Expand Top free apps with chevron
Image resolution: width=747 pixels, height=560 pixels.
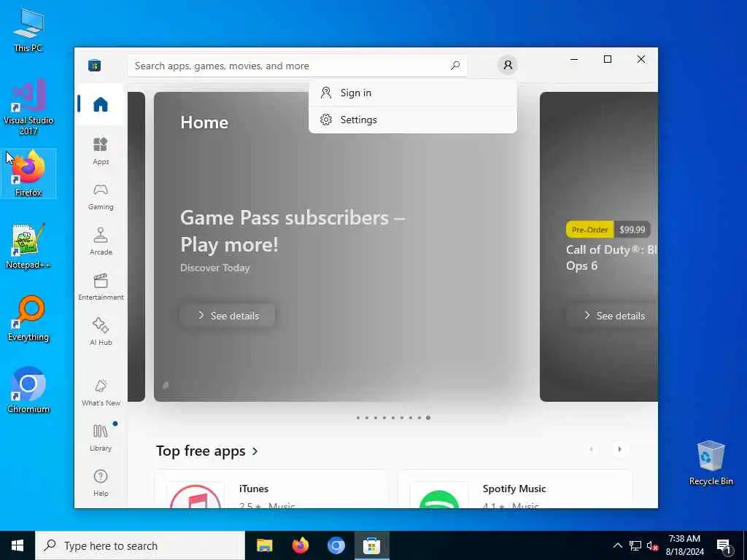click(255, 451)
